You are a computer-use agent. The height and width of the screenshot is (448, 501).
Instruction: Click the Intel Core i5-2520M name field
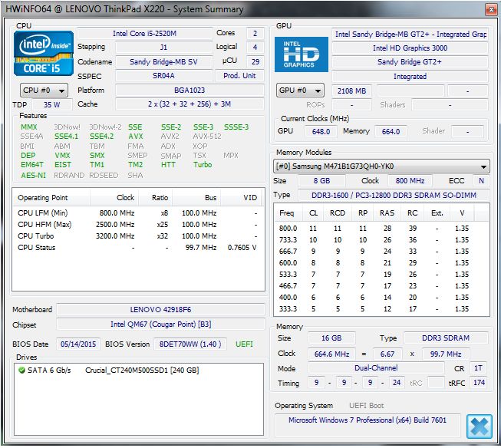145,34
